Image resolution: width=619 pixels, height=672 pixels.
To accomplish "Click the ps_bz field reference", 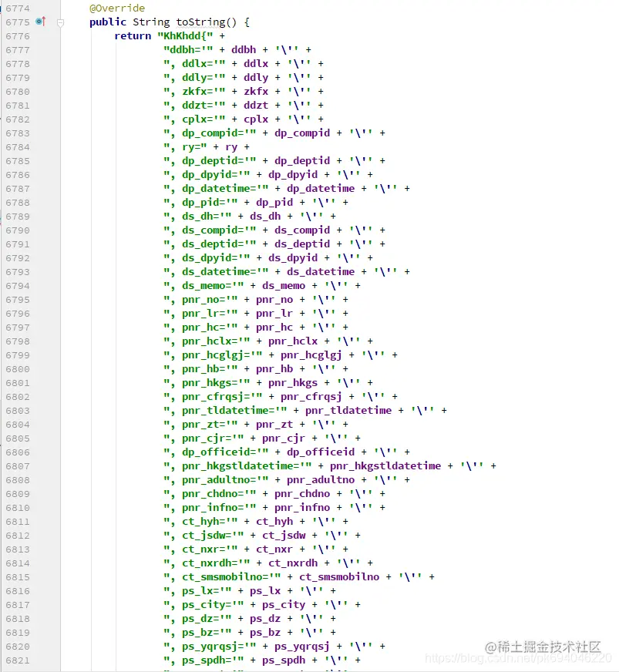I will [x=265, y=633].
